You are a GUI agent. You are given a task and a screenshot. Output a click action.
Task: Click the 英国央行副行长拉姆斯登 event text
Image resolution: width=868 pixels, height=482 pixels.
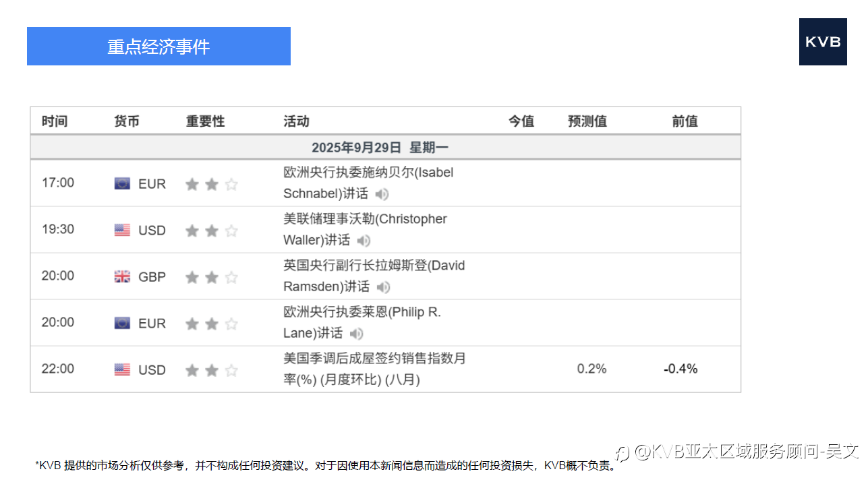coord(374,276)
